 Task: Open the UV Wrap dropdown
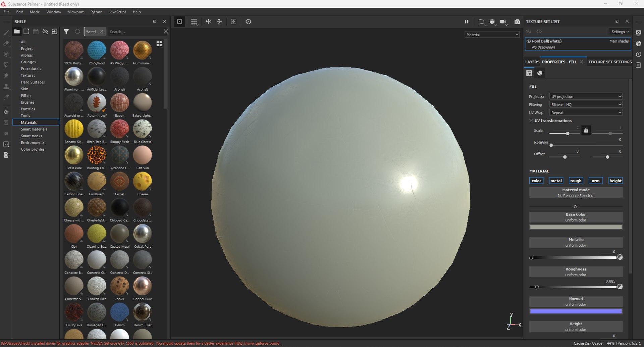586,112
